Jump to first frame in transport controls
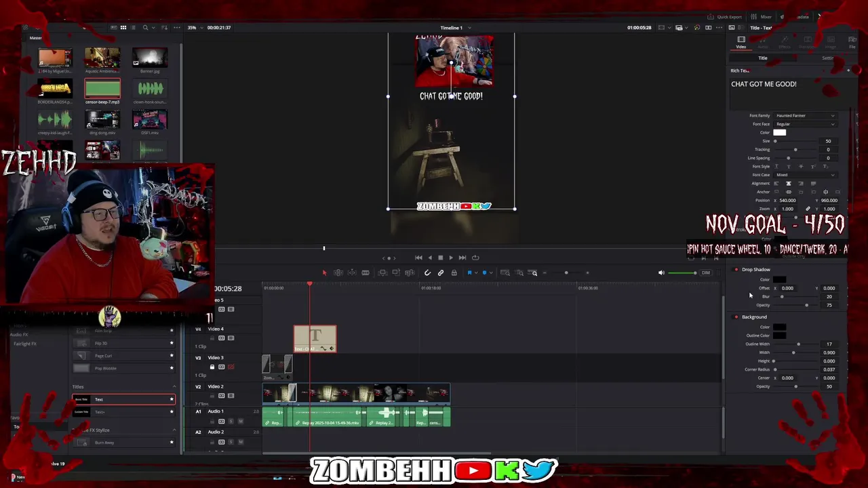The height and width of the screenshot is (488, 868). coord(418,258)
